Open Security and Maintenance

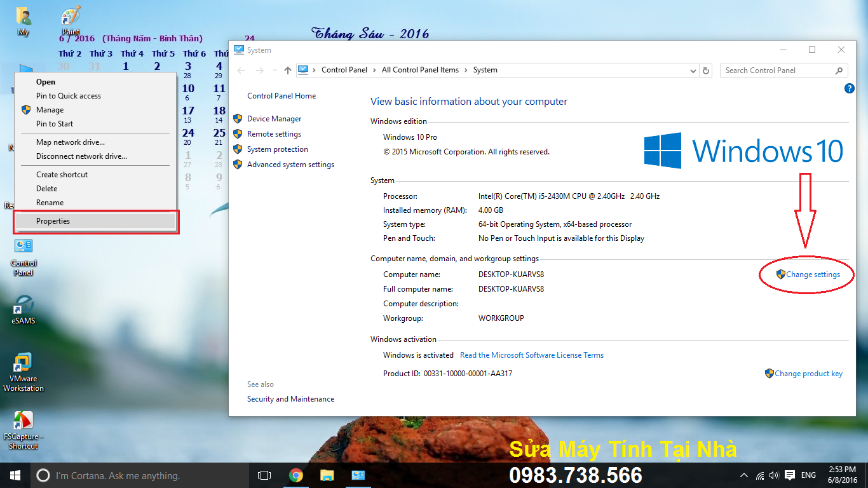coord(290,399)
